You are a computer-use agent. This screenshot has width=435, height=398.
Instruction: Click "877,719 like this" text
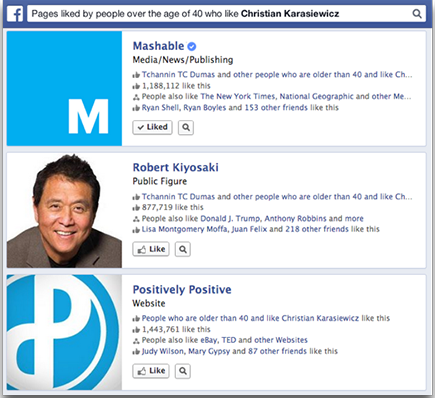(x=173, y=207)
